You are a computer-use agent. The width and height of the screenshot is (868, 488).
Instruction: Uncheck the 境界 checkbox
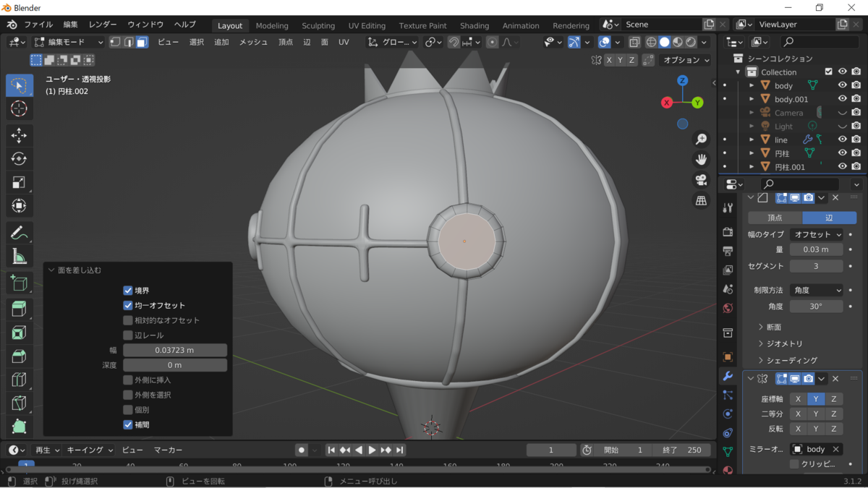(x=128, y=290)
